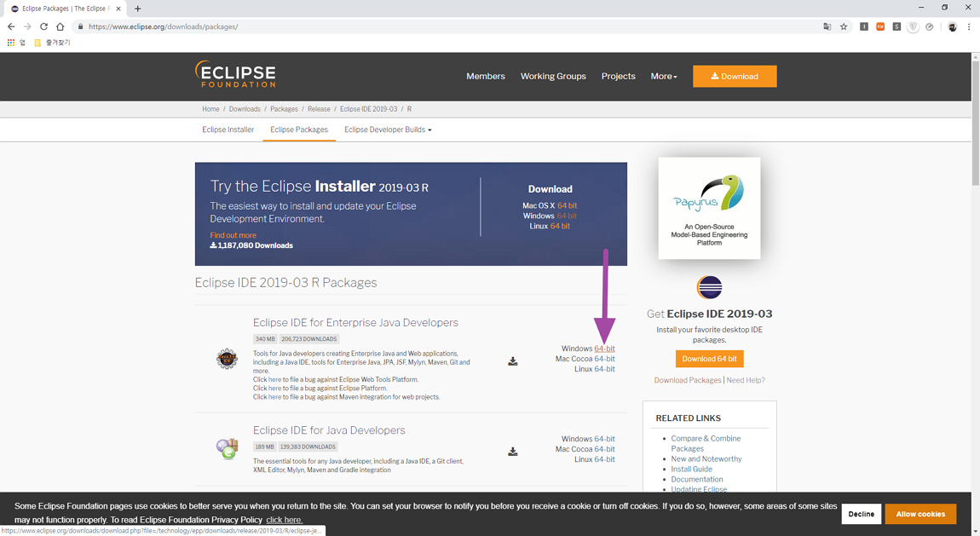Go back using browser back arrow
Viewport: 980px width, 536px height.
click(10, 27)
